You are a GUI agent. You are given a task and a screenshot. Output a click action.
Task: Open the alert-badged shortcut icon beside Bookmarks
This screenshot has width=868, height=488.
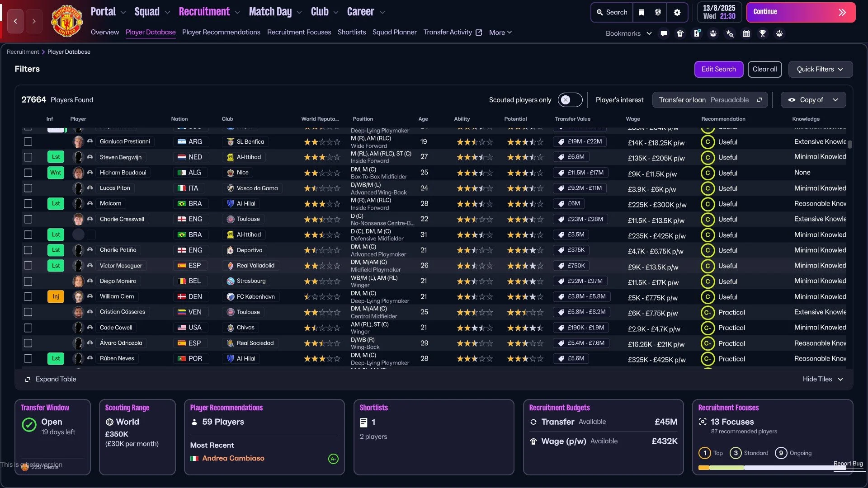coord(697,33)
